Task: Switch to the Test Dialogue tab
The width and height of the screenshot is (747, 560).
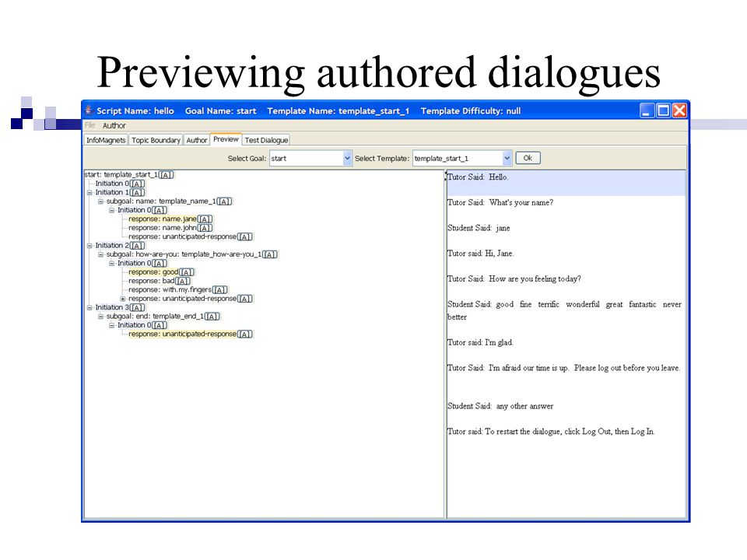Action: coord(266,140)
